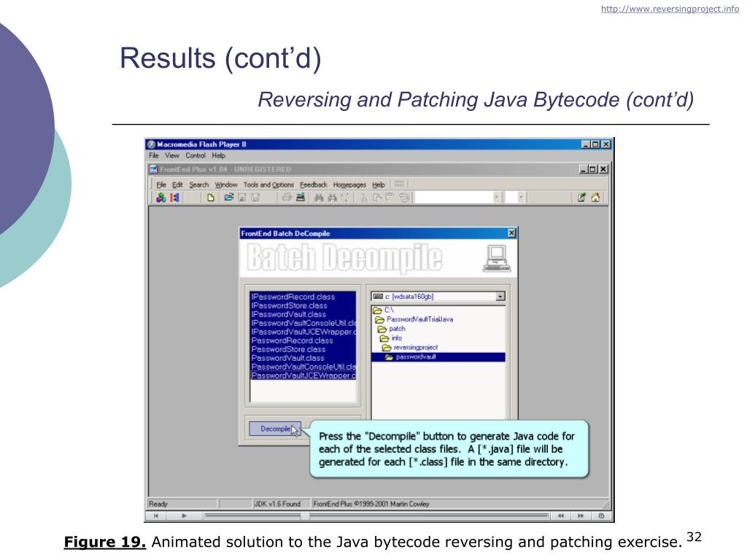Select PasswordVault.class in the file list
Viewport: 747px width, 560px height.
click(303, 358)
